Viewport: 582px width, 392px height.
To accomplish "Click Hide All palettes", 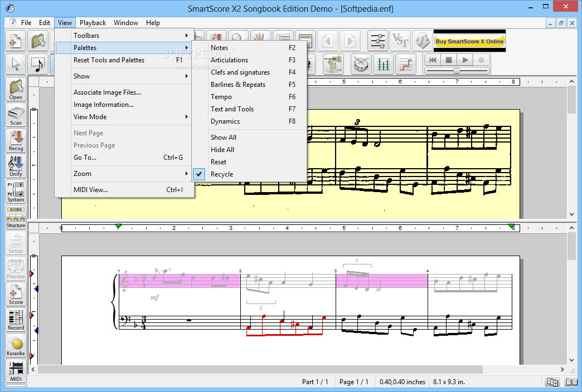I will click(x=249, y=149).
